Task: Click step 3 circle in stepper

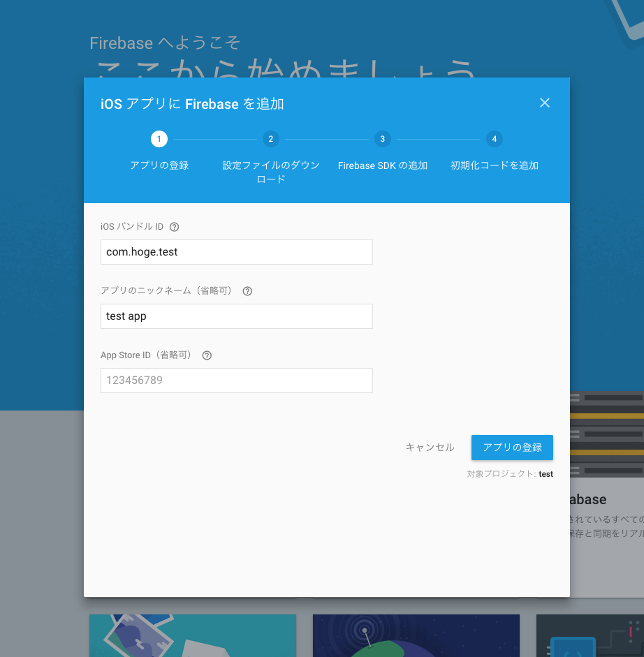Action: point(382,139)
